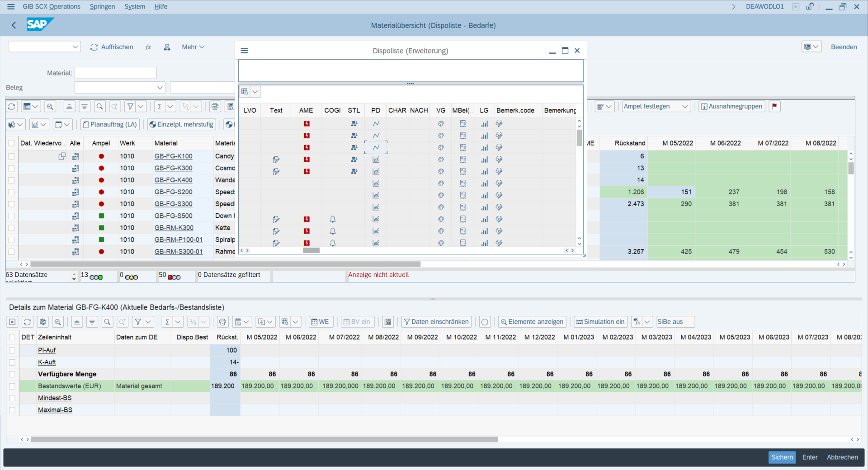Click the SAP back arrow icon
Viewport: 868px width, 470px height.
tap(14, 25)
